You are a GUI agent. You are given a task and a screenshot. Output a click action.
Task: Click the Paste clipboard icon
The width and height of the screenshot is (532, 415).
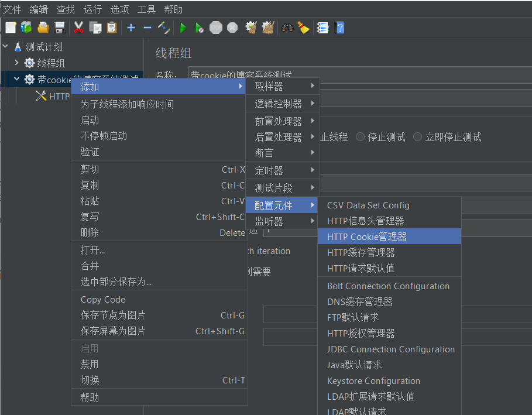[112, 28]
